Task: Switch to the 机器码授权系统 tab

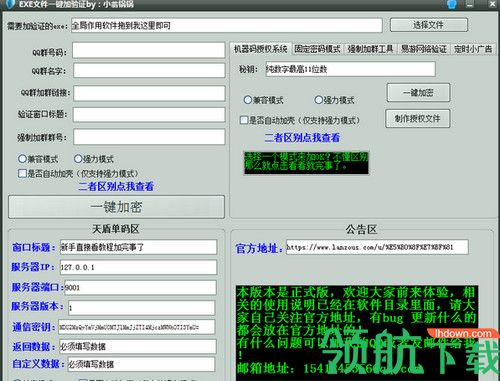Action: (260, 49)
